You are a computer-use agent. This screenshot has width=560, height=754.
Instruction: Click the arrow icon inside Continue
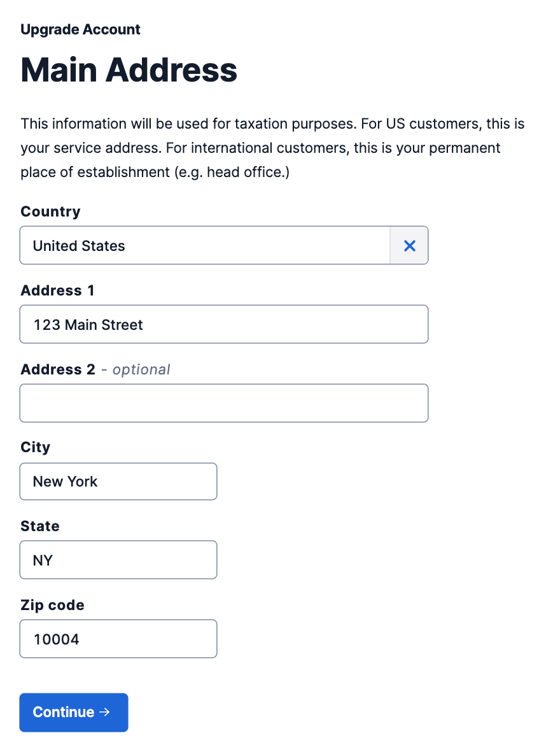105,712
